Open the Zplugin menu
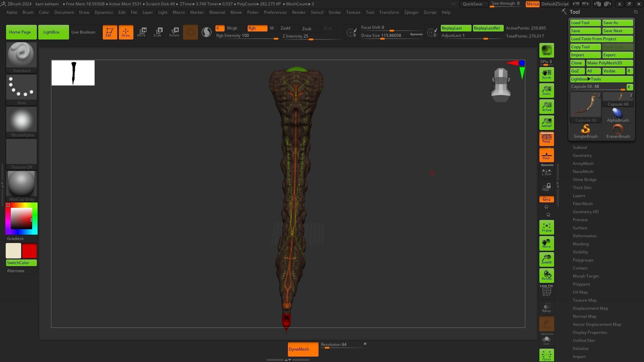 point(411,12)
